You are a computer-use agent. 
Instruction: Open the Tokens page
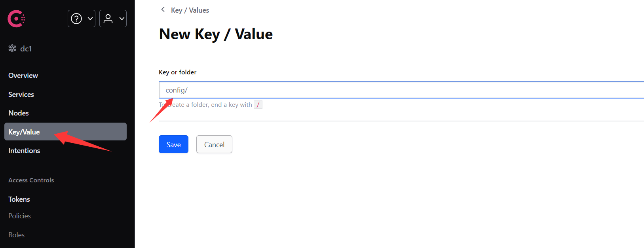[x=19, y=199]
